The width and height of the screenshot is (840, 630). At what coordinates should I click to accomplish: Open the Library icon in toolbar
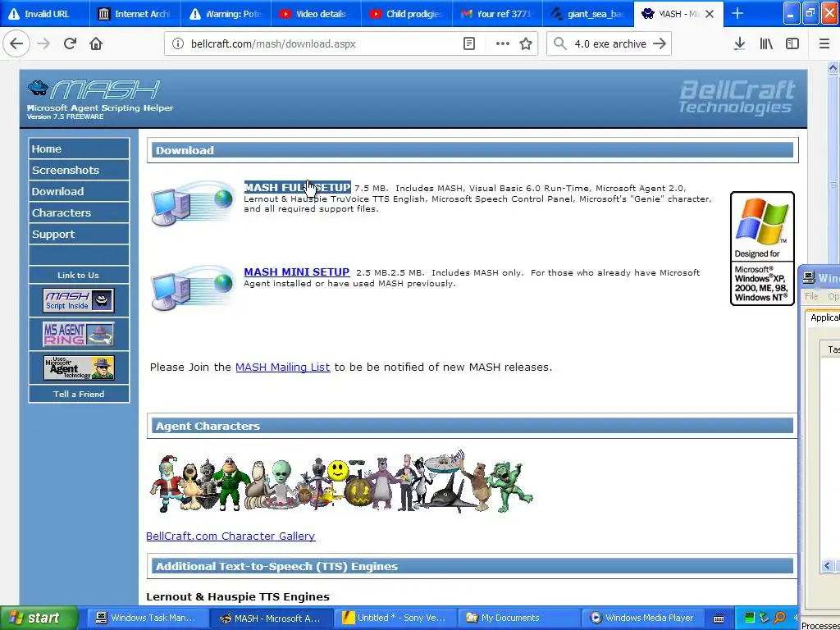point(766,44)
